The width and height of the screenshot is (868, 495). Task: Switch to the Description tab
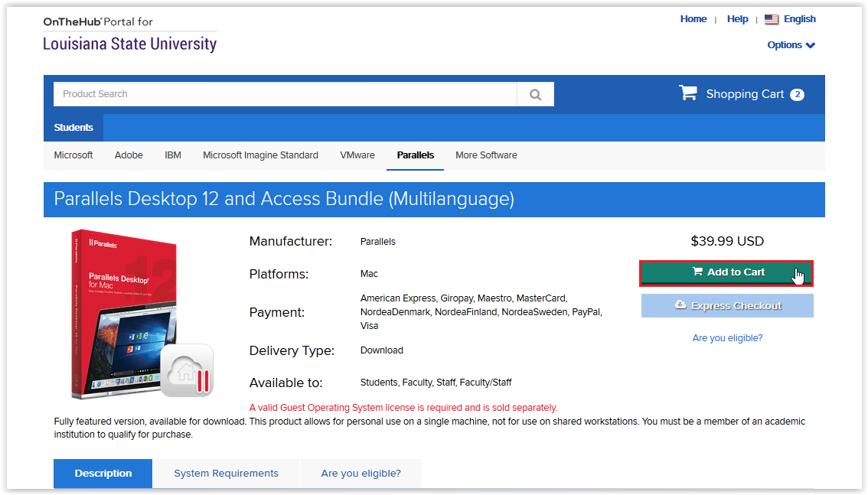coord(103,474)
